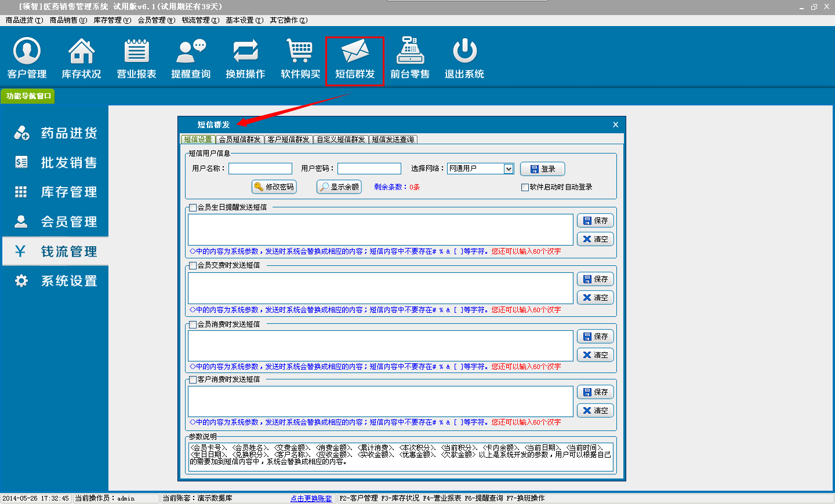Click the 登录 login button

(542, 169)
